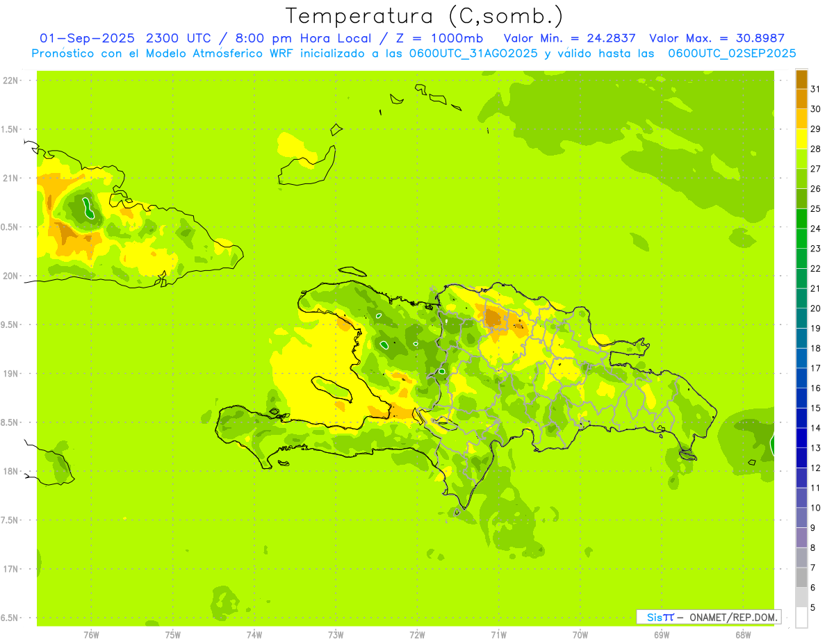This screenshot has width=834, height=644.
Task: Click the '19N' latitude label
Action: (x=11, y=374)
